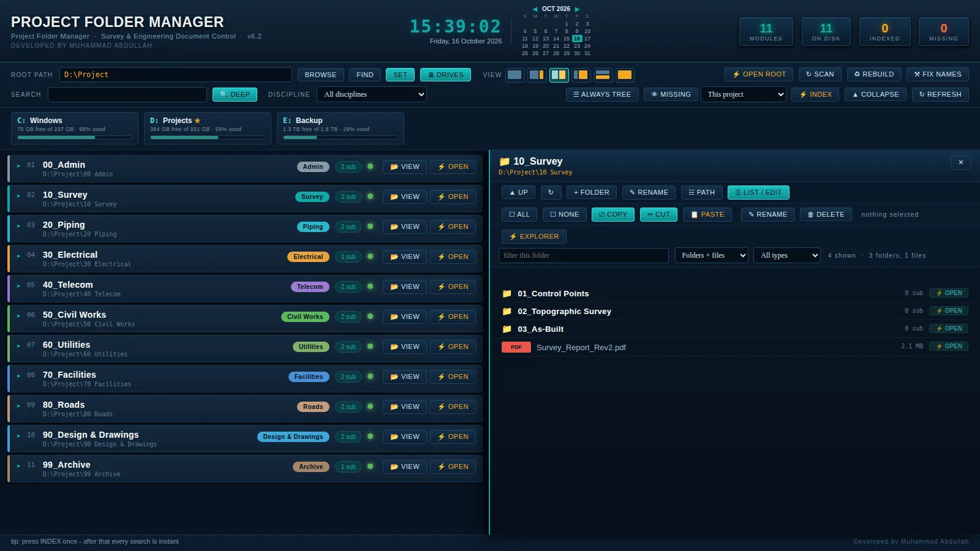Choose the stacked top-bottom view layout

[x=603, y=75]
